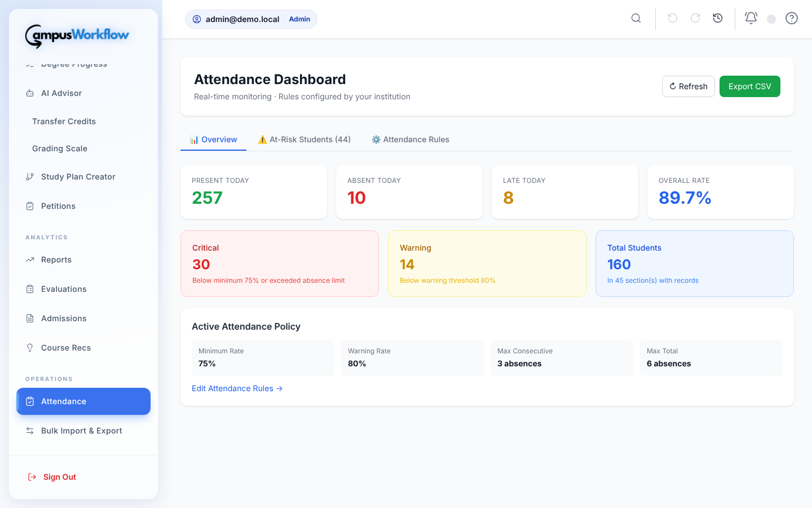Follow the Edit Attendance Rules link
The width and height of the screenshot is (812, 508).
[x=237, y=388]
